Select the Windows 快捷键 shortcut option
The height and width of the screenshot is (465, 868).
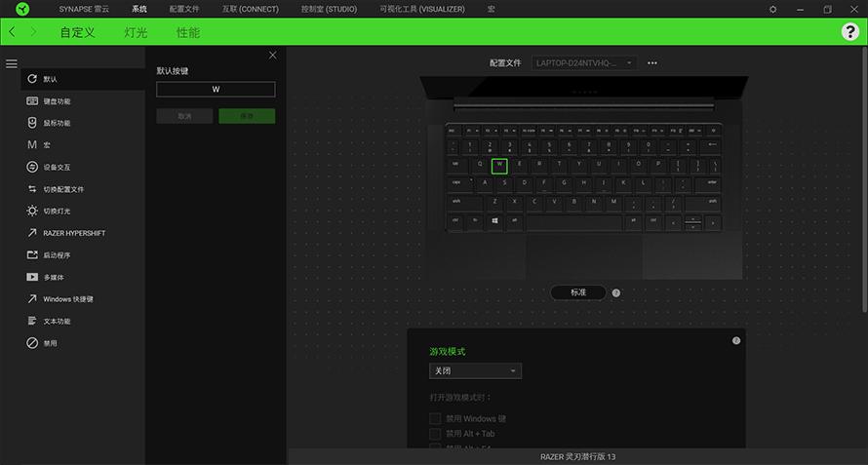click(x=83, y=299)
